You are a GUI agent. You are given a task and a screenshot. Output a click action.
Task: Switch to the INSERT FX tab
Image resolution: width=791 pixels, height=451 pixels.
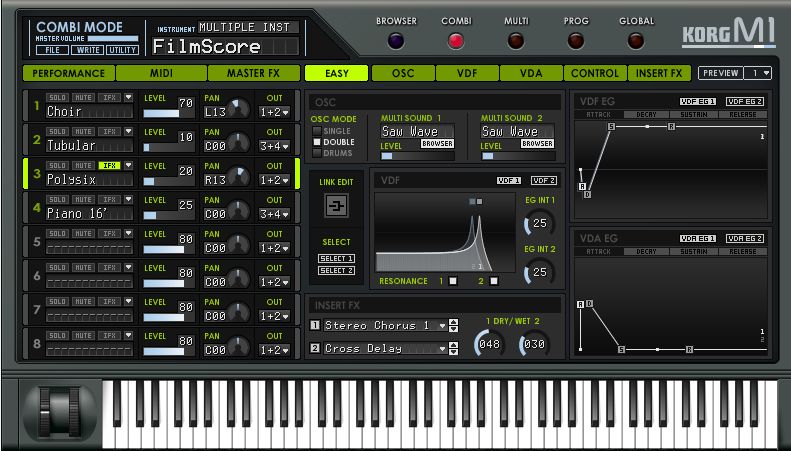tap(659, 73)
